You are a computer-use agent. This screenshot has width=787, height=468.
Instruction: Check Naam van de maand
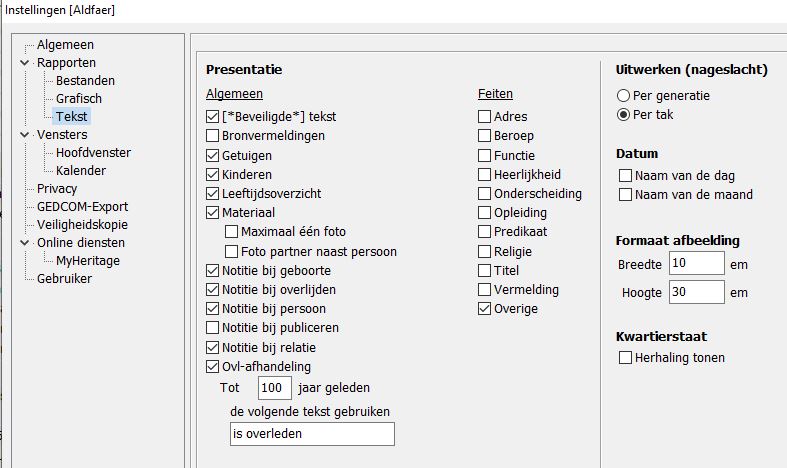coord(626,195)
